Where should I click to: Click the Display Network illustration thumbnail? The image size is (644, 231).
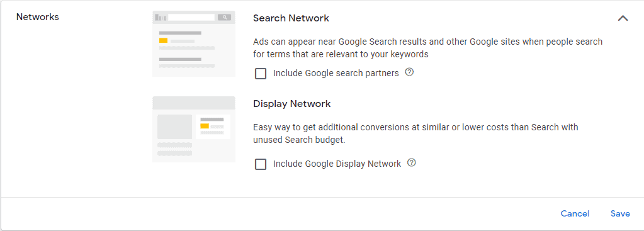[194, 129]
